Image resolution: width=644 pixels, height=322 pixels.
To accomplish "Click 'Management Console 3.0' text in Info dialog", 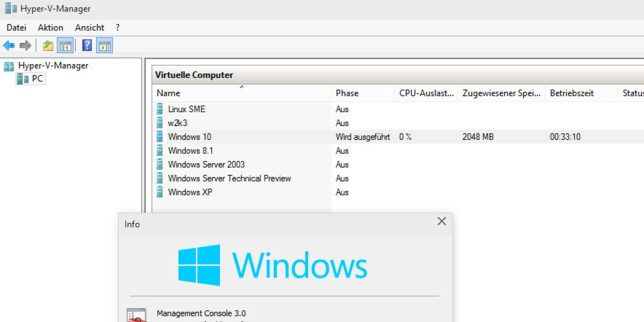I will [x=201, y=313].
